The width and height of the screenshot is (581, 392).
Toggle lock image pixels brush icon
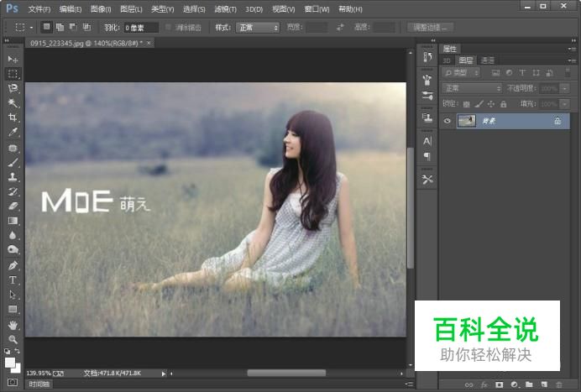(x=479, y=104)
